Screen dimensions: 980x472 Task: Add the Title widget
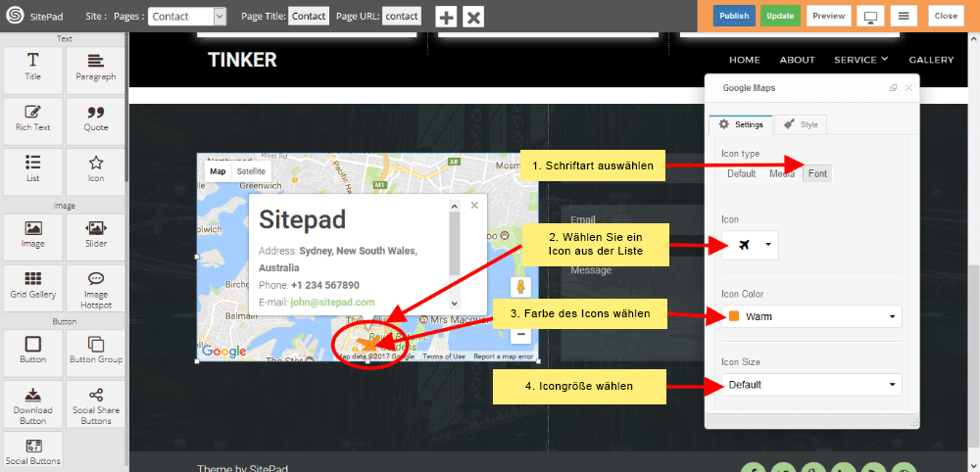[x=32, y=70]
